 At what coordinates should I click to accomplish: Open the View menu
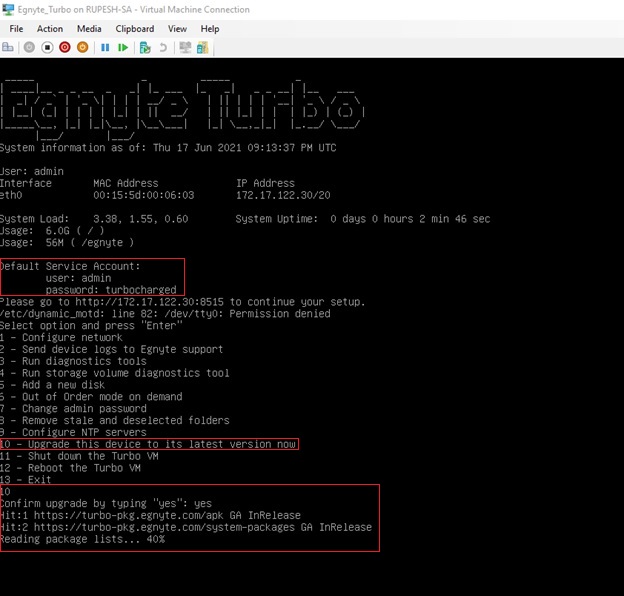pyautogui.click(x=177, y=29)
